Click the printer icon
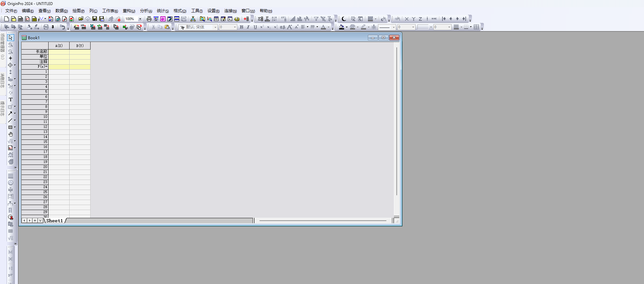Image resolution: width=644 pixels, height=284 pixels. coord(149,19)
